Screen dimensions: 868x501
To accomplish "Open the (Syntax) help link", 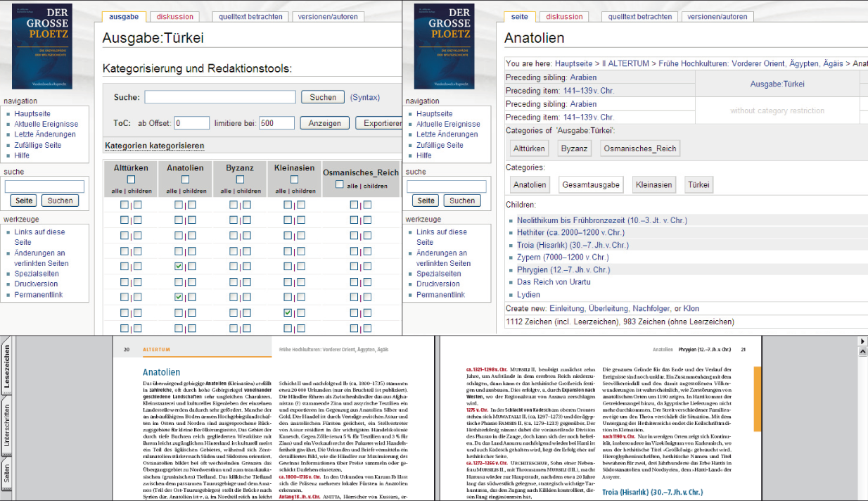I will (x=365, y=98).
